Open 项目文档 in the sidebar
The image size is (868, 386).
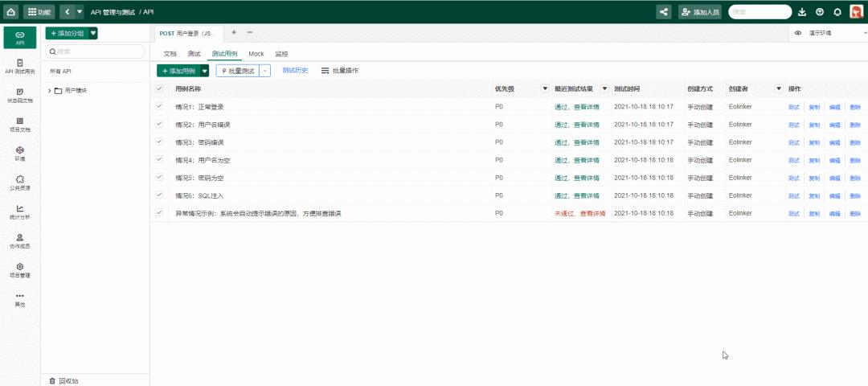point(20,125)
